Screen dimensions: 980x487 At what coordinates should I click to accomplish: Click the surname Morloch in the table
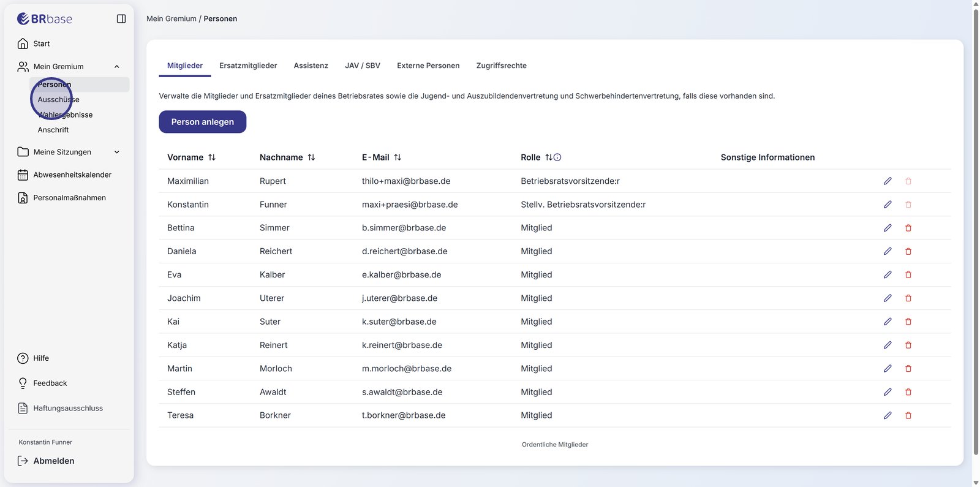276,369
